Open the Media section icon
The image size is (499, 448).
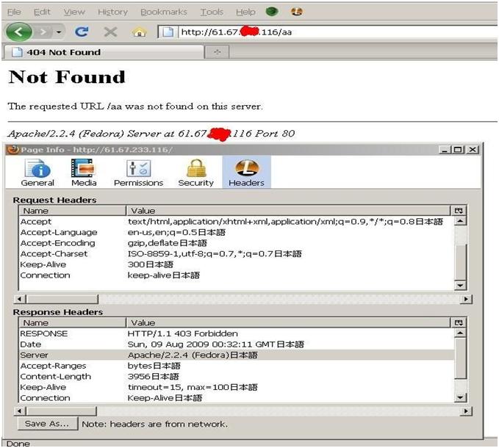click(83, 173)
